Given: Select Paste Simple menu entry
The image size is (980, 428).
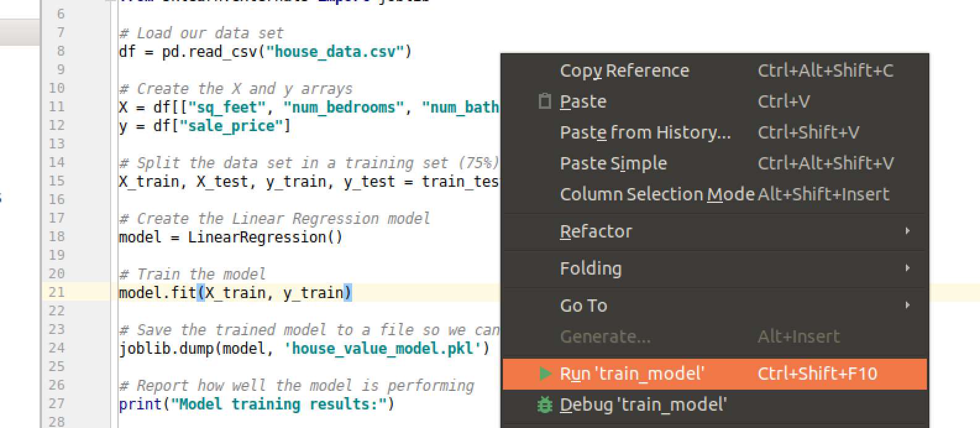Looking at the screenshot, I should (613, 163).
